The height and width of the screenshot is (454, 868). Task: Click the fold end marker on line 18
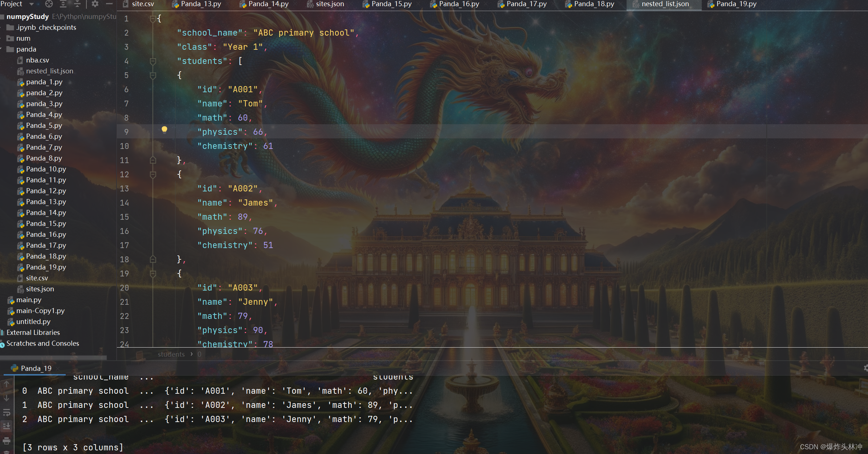tap(153, 259)
